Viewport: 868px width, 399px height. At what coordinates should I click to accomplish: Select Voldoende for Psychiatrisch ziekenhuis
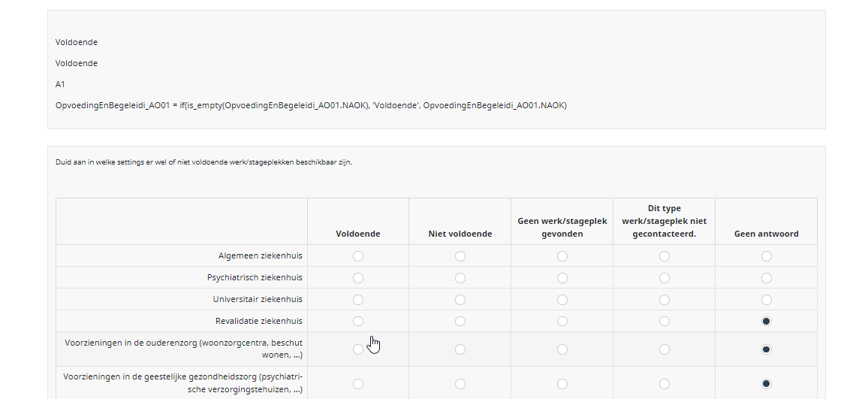(358, 278)
